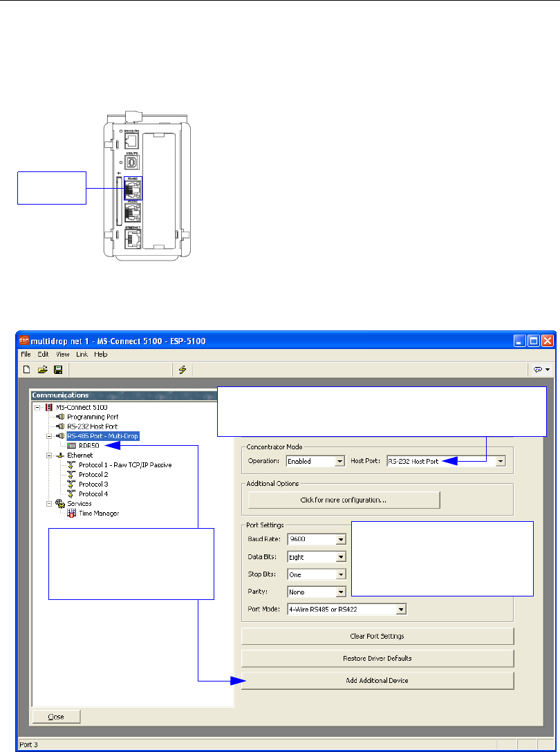Select 'Programming Port' tree item
The image size is (560, 752).
click(x=93, y=417)
